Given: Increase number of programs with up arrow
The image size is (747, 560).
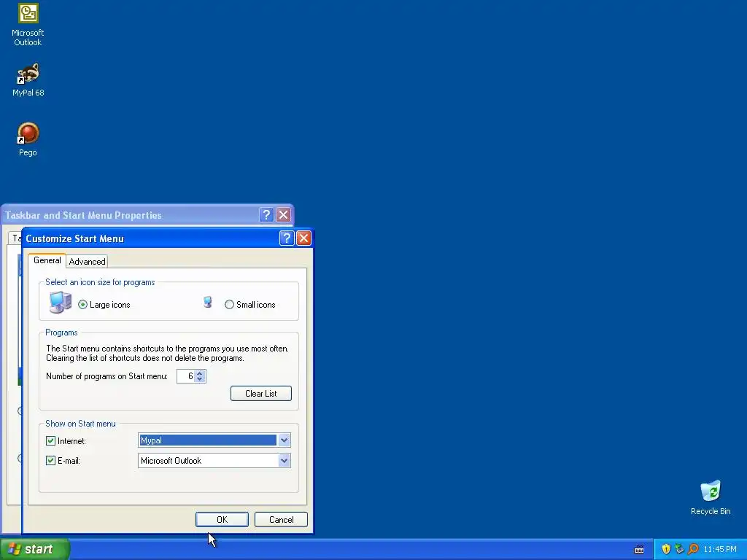Looking at the screenshot, I should point(200,373).
